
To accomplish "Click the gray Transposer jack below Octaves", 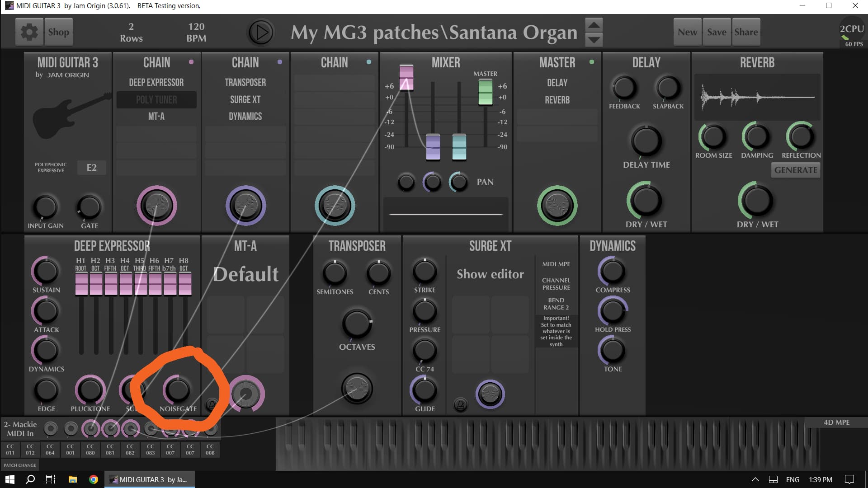I will 357,389.
